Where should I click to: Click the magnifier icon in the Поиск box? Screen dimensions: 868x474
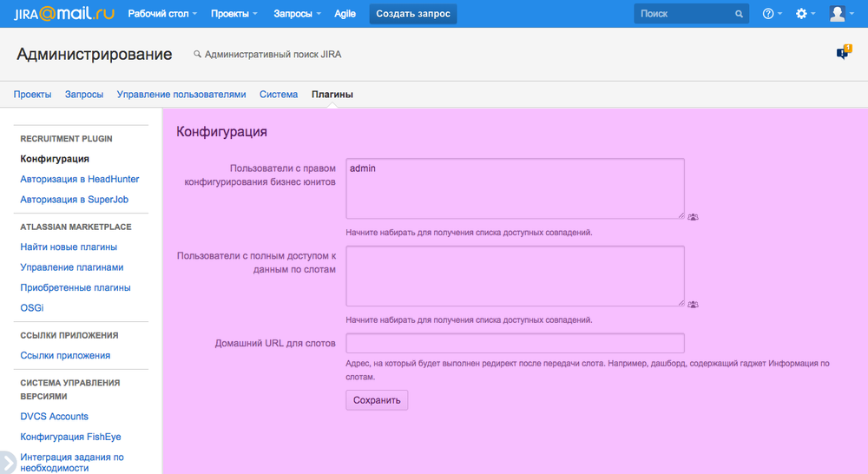click(739, 14)
